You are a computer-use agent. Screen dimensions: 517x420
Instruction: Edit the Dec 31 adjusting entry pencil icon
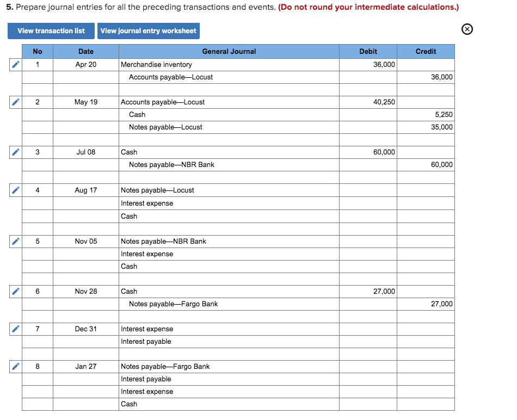15,329
